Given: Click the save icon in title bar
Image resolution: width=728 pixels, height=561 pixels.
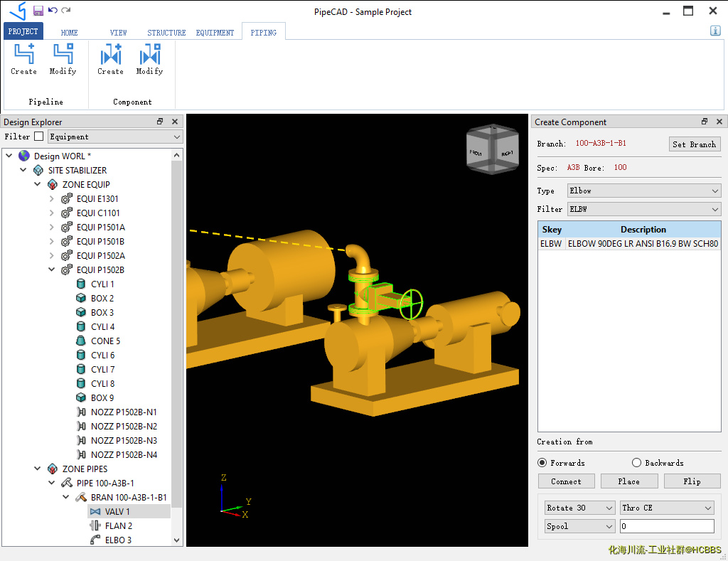Looking at the screenshot, I should (x=38, y=11).
